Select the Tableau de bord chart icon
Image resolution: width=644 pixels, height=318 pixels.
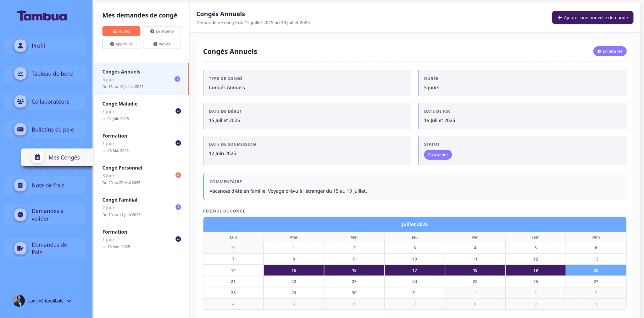(x=20, y=73)
